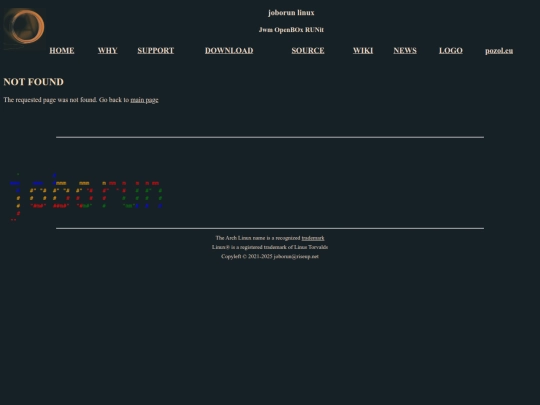Click the joborun linux site title

coord(291,13)
